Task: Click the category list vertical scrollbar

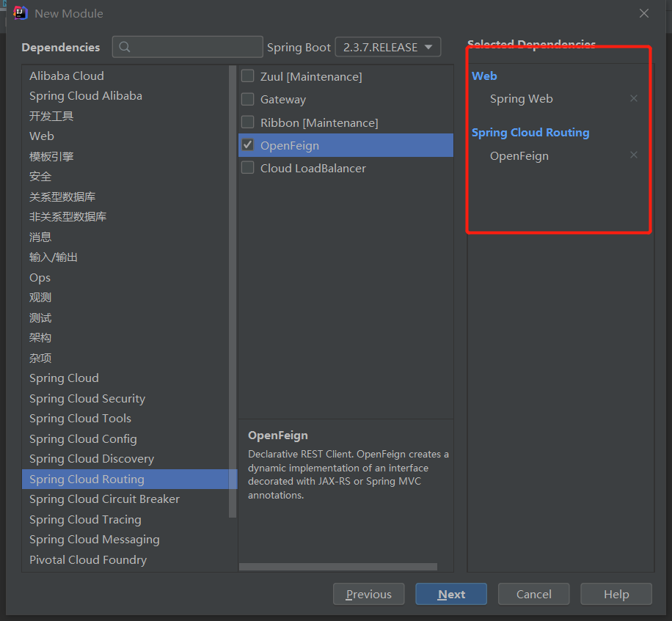Action: point(233,291)
